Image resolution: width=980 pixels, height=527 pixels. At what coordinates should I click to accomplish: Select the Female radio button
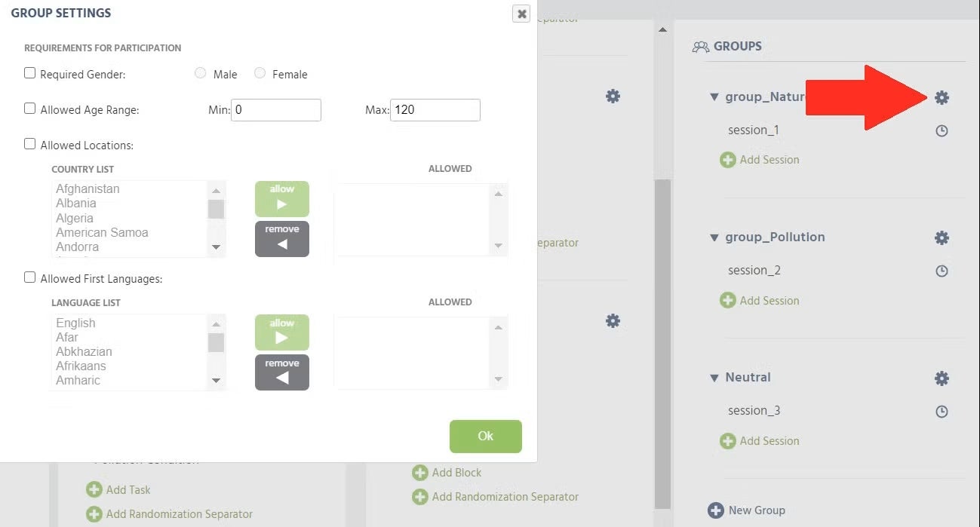[260, 73]
